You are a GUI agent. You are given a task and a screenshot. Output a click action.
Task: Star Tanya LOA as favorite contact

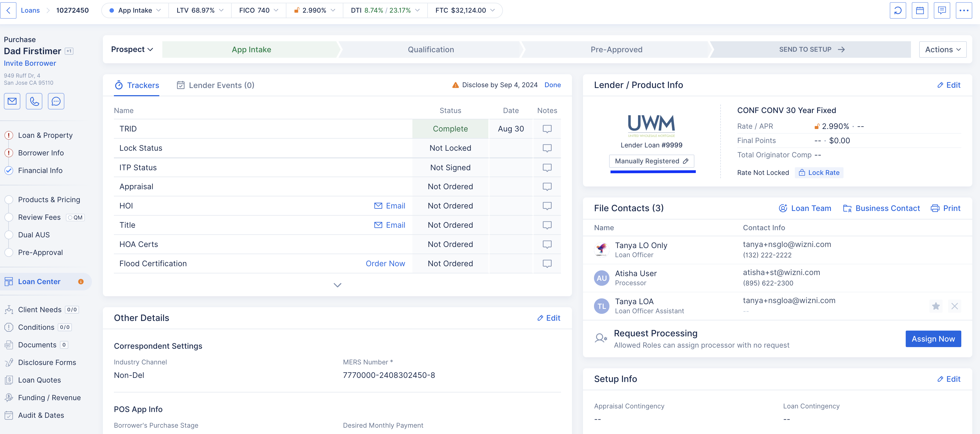pos(936,306)
